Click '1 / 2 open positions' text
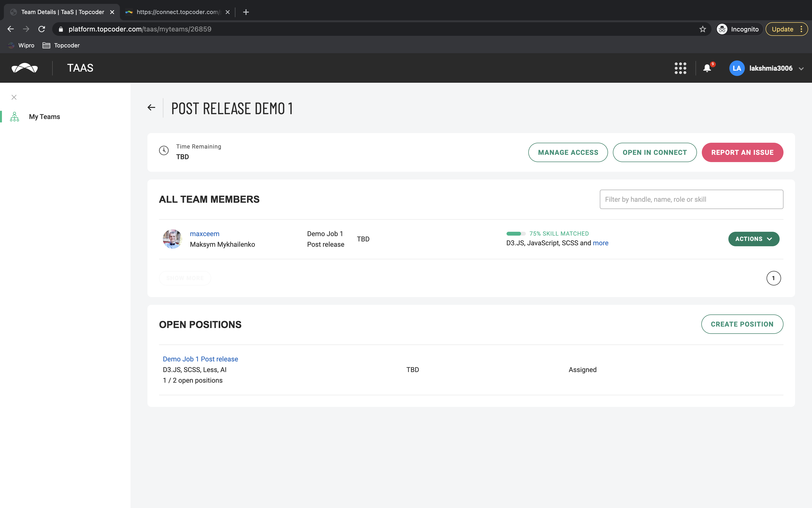The width and height of the screenshot is (812, 508). (x=193, y=380)
